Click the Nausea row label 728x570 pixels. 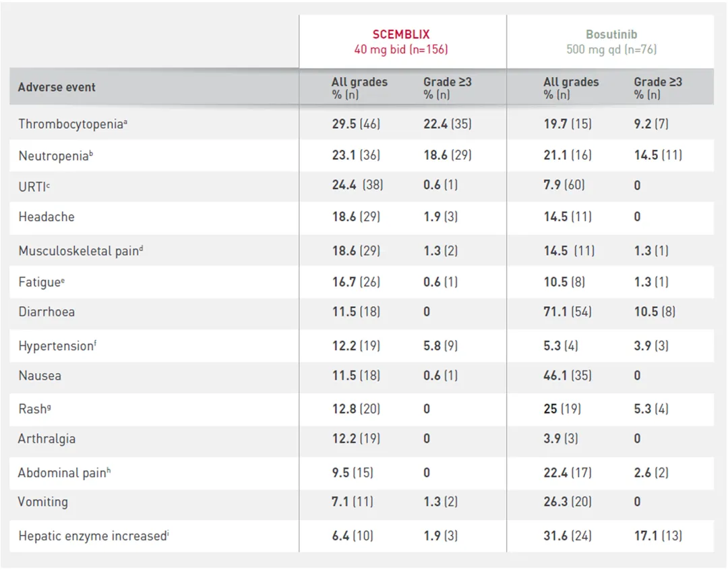40,375
